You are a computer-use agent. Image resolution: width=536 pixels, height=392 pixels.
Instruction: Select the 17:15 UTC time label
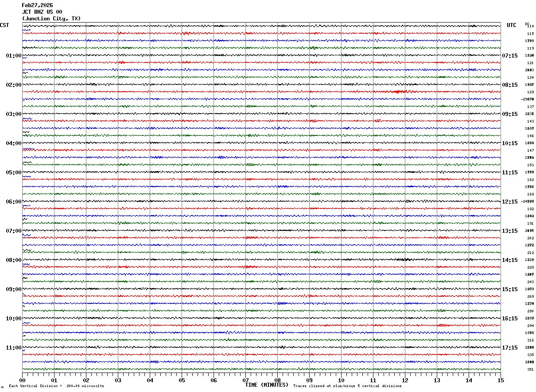(510, 348)
